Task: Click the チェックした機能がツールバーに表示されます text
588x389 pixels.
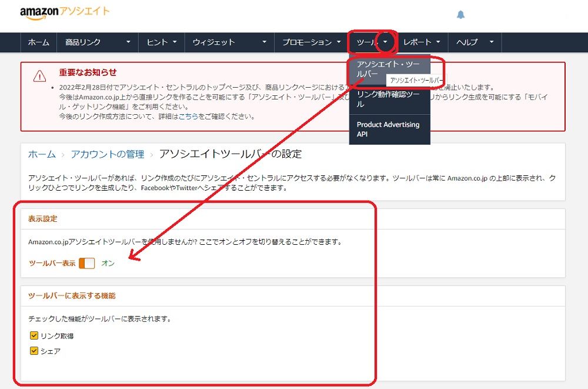Action: click(100, 319)
